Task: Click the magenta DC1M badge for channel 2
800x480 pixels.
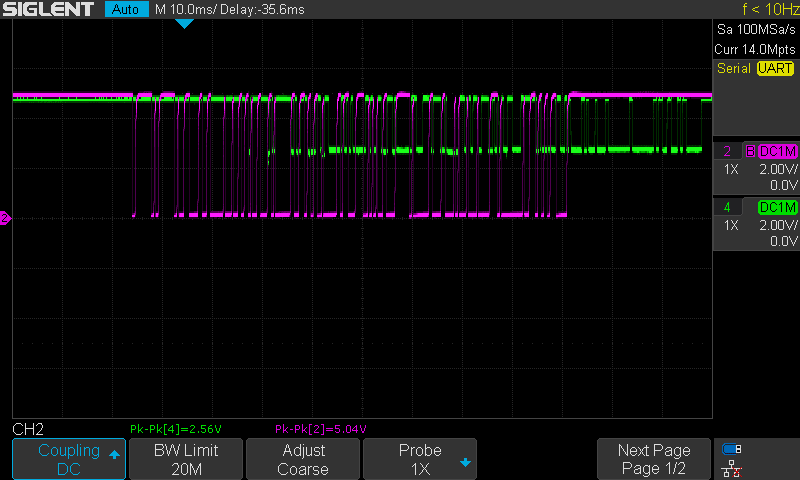Action: 778,151
